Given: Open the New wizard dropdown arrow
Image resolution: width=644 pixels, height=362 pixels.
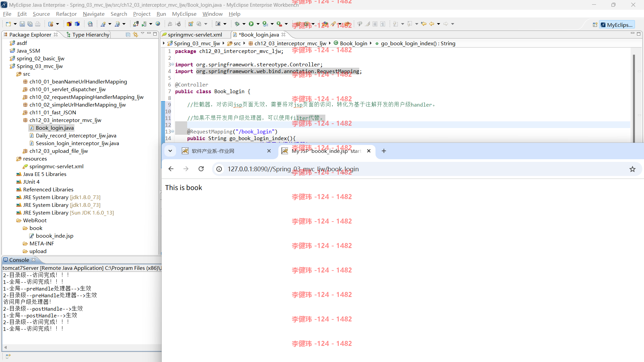Looking at the screenshot, I should point(15,24).
